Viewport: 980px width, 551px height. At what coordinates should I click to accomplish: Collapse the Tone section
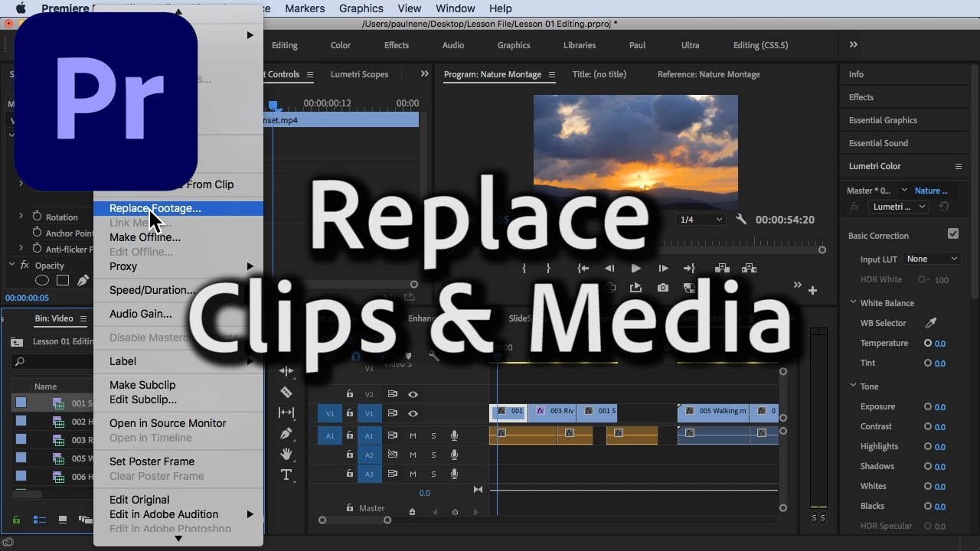(853, 386)
